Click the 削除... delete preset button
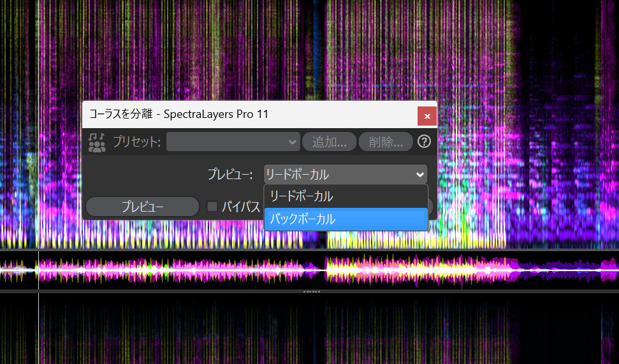619x364 pixels. 386,142
